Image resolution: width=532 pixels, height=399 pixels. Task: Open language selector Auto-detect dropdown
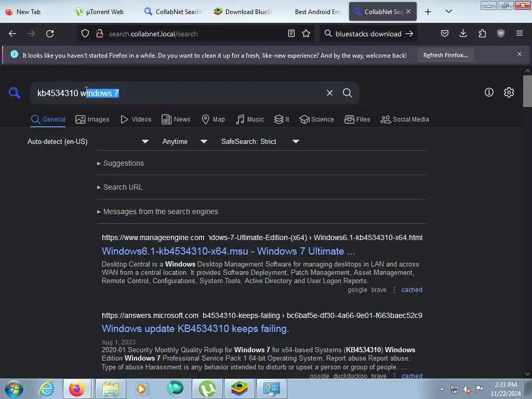coord(88,141)
